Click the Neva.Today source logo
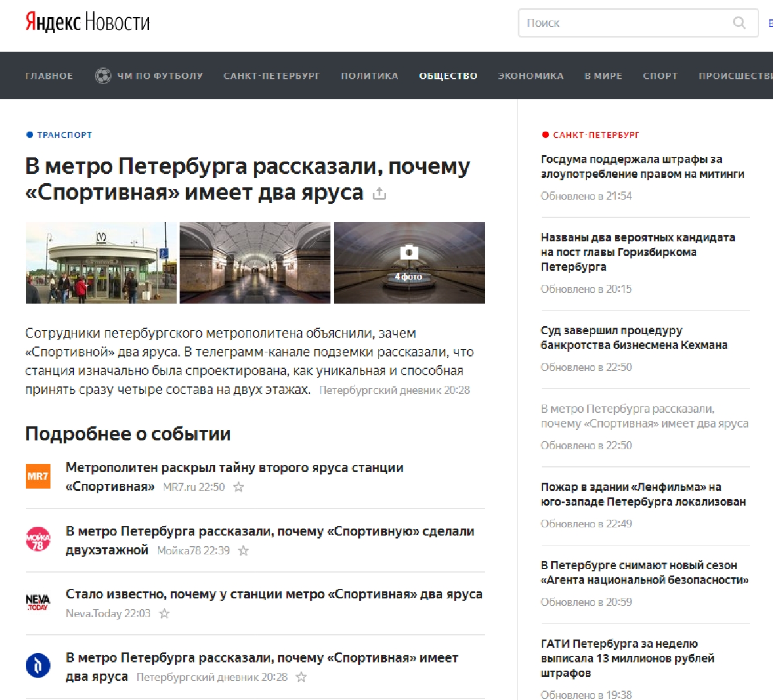The width and height of the screenshot is (773, 700). pyautogui.click(x=38, y=603)
